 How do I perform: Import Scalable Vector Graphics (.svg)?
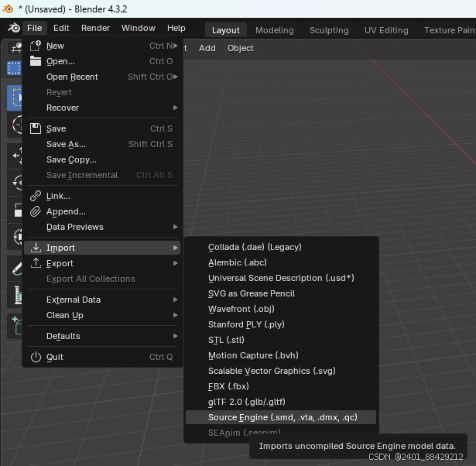coord(281,371)
